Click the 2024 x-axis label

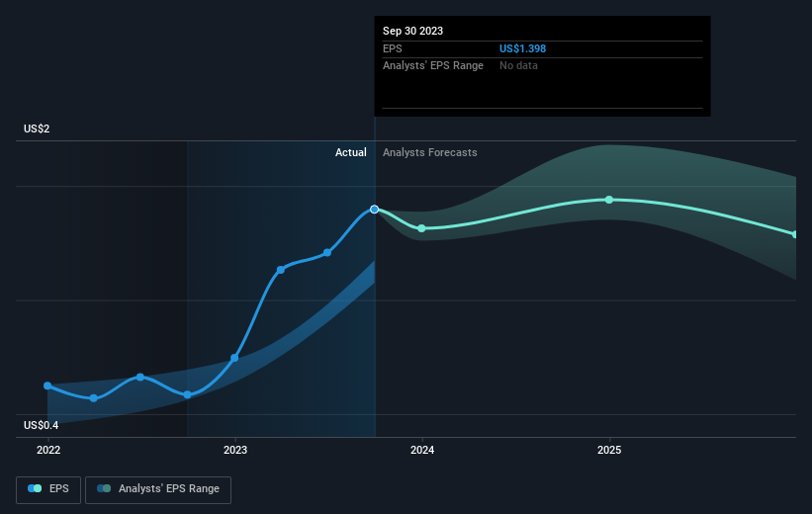click(x=422, y=451)
